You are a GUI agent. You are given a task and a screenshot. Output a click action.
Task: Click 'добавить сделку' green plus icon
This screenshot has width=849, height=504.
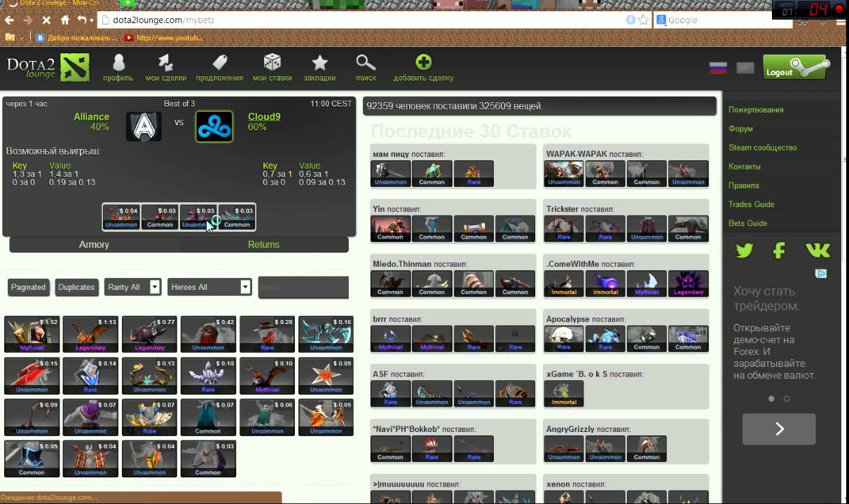coord(423,62)
